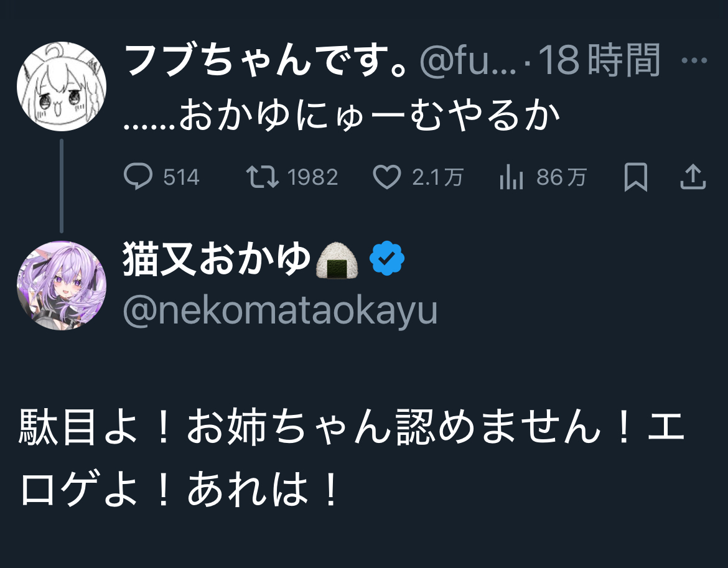Open the 18時間 timestamp link
The image size is (728, 568).
tap(599, 61)
